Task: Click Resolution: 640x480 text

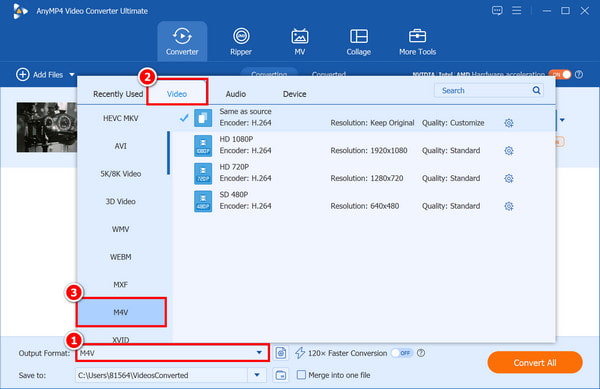Action: tap(365, 207)
